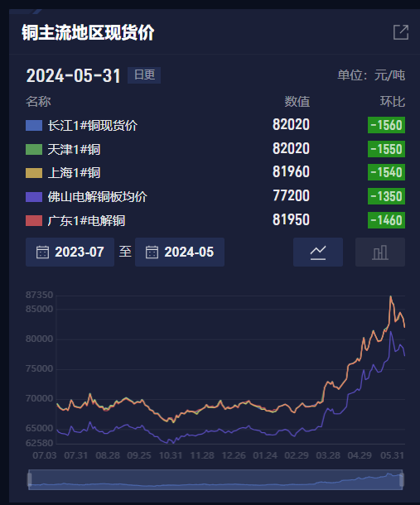Open start date picker 2023-07
This screenshot has width=420, height=505.
[70, 252]
